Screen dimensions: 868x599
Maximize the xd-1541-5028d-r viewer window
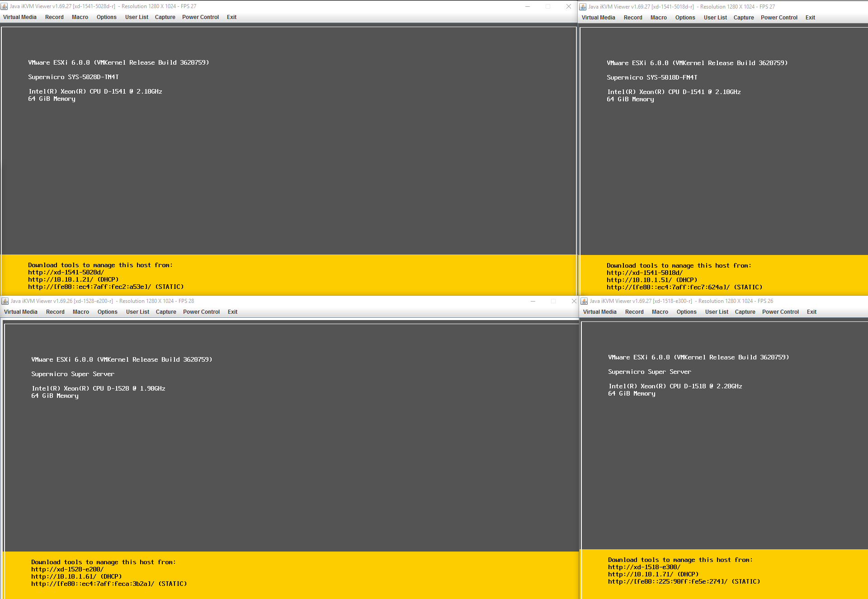point(548,6)
